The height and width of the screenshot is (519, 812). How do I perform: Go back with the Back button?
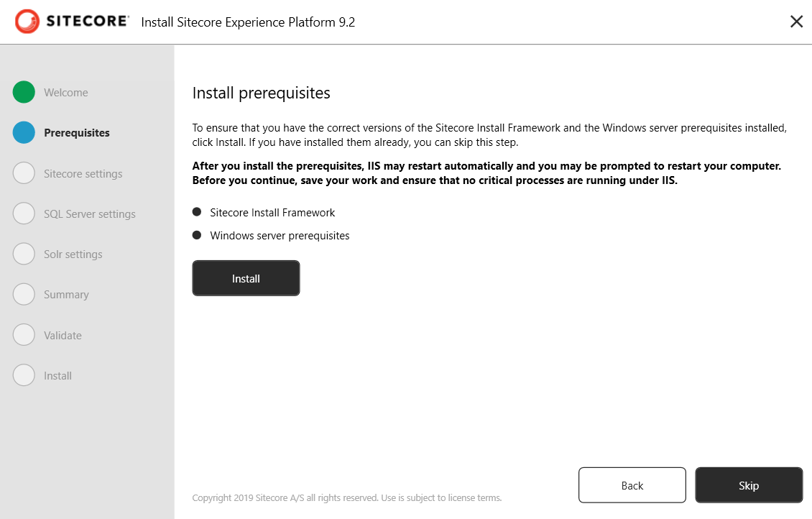632,485
